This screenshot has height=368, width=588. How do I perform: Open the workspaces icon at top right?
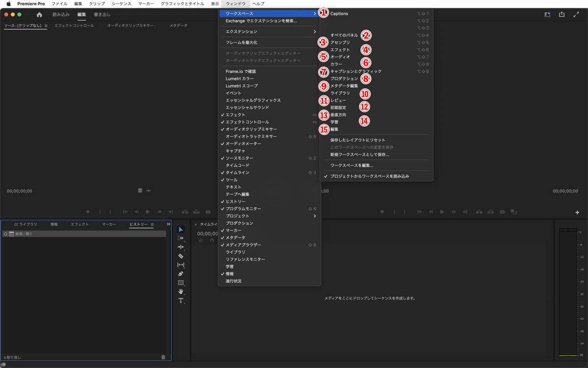point(547,15)
